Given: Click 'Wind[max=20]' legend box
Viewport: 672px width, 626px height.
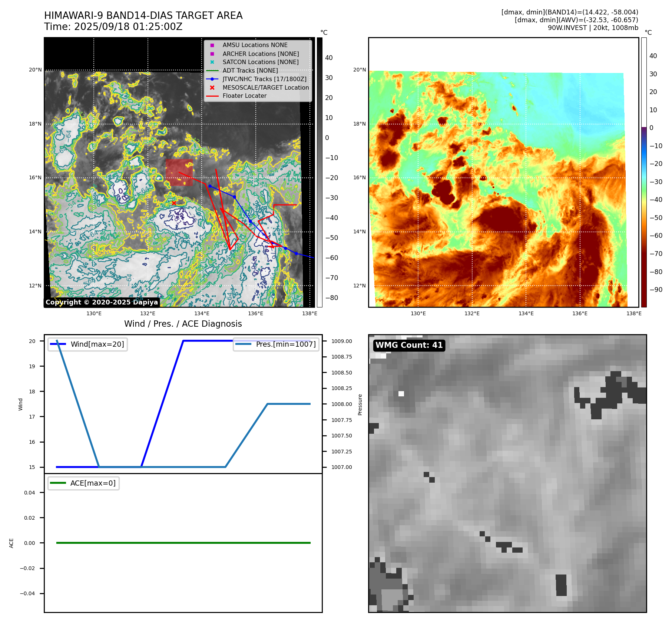Looking at the screenshot, I should (88, 344).
